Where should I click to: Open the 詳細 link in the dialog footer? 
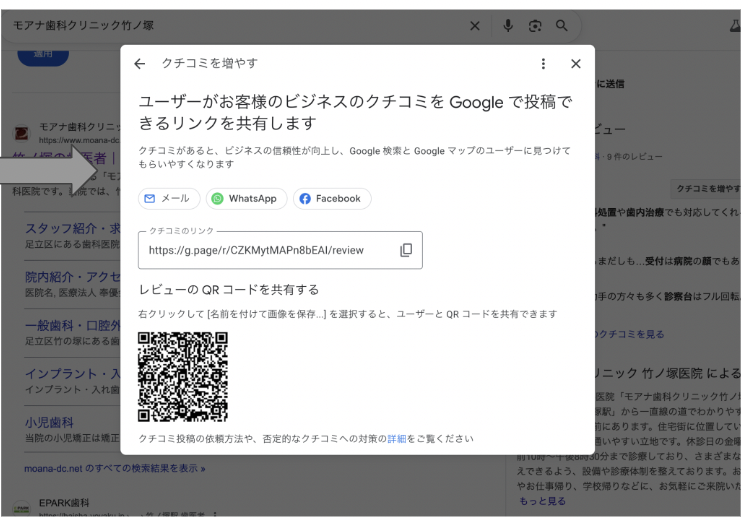point(397,439)
